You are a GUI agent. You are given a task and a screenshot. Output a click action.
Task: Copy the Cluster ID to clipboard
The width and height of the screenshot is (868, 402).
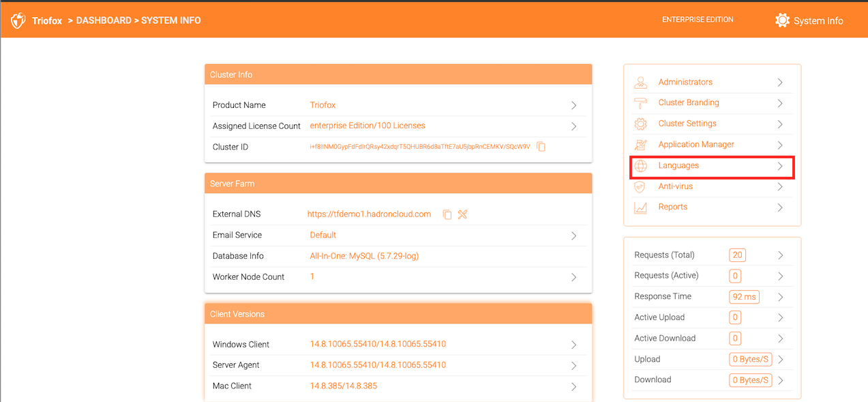click(541, 147)
